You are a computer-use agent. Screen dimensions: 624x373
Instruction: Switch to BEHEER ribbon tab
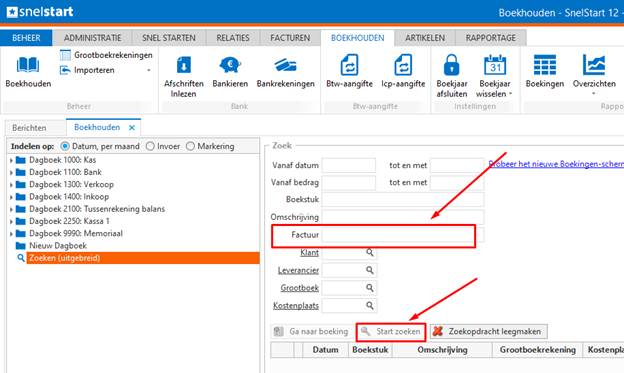pos(26,38)
